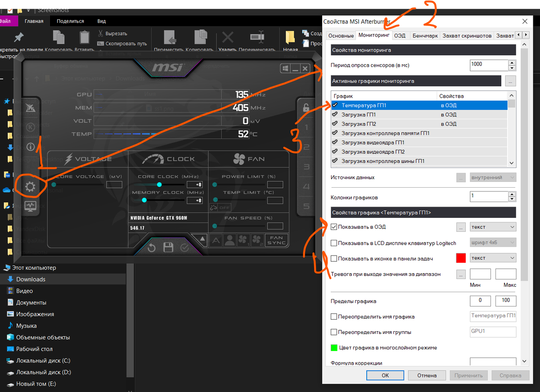Image resolution: width=540 pixels, height=392 pixels.
Task: Enable Показывать в иконке в панели задач
Action: pyautogui.click(x=334, y=258)
